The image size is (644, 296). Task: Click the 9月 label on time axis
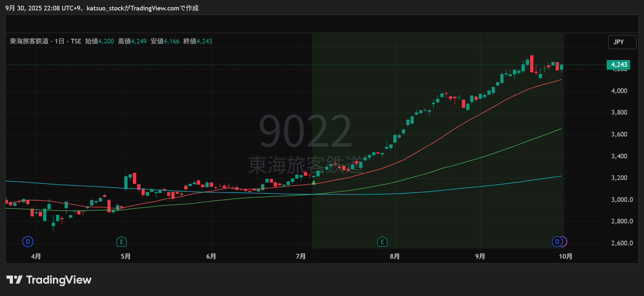pos(480,256)
